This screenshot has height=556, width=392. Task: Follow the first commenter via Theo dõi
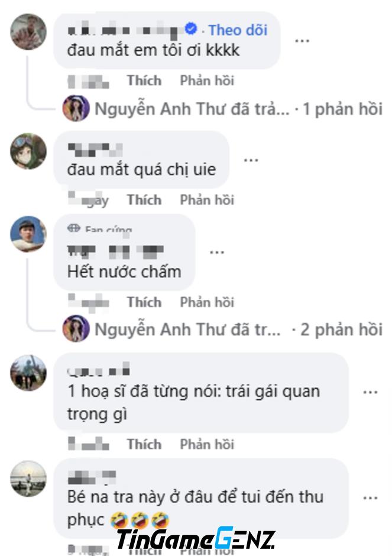click(x=238, y=30)
